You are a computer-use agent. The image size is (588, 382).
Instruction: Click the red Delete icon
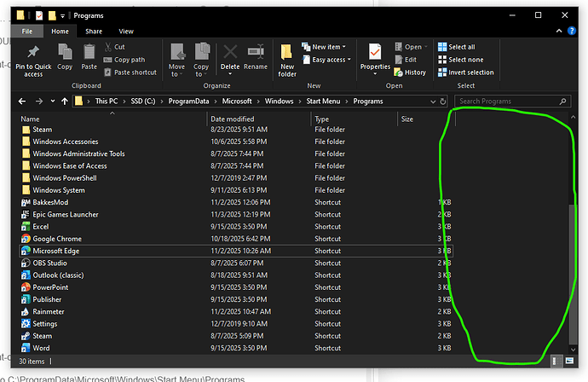tap(230, 53)
